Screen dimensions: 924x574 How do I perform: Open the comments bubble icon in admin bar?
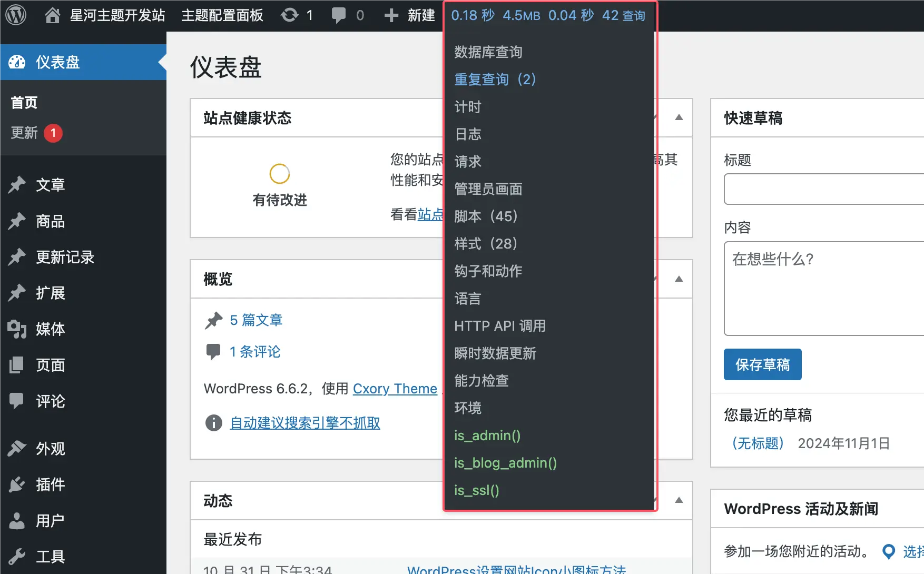point(339,15)
